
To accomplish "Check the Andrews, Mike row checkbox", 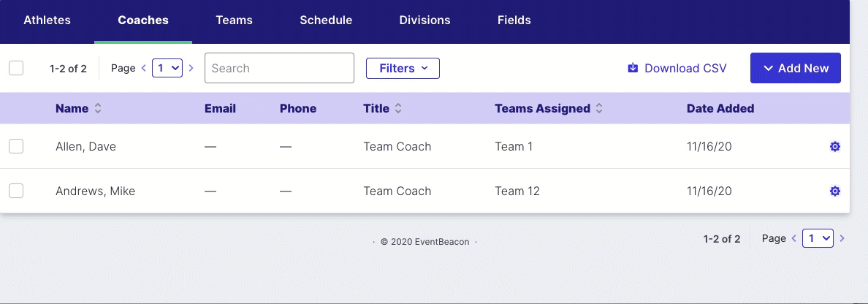I will point(16,191).
